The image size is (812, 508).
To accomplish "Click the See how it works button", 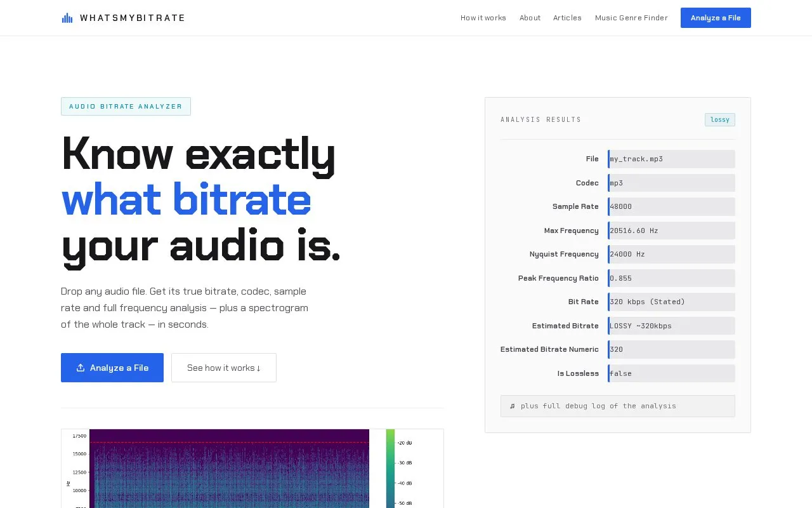I will coord(224,368).
